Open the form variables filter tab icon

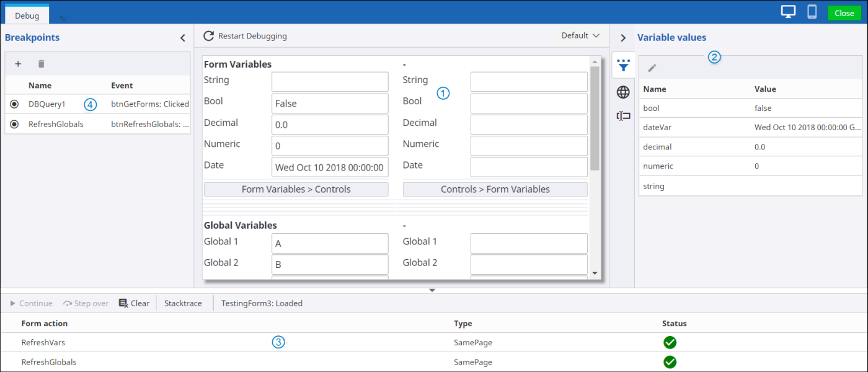point(623,65)
